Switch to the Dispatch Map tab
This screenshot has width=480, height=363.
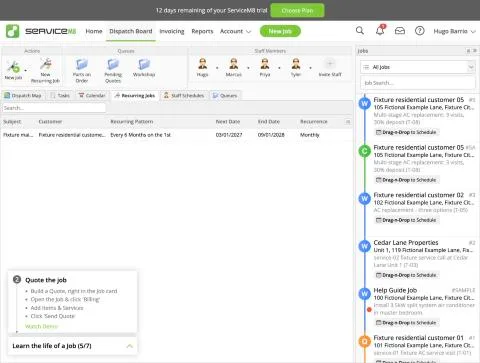[x=23, y=96]
